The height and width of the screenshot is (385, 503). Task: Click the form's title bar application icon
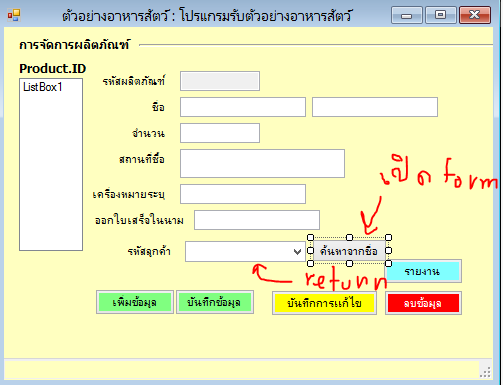[14, 15]
